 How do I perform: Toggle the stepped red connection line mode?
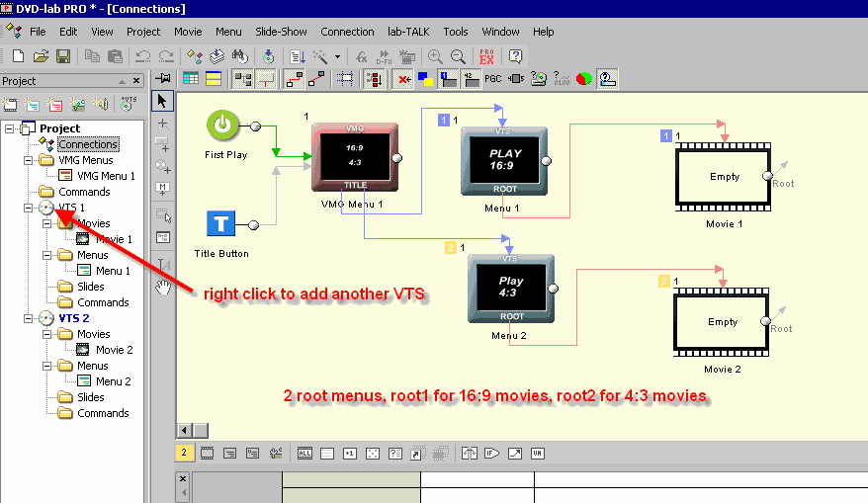[x=294, y=79]
